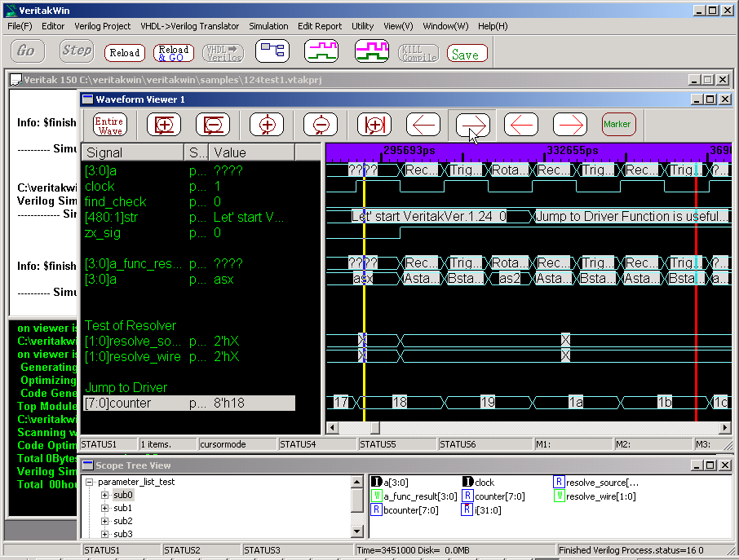Click the circle minus zoom icon
739x560 pixels.
click(x=321, y=125)
